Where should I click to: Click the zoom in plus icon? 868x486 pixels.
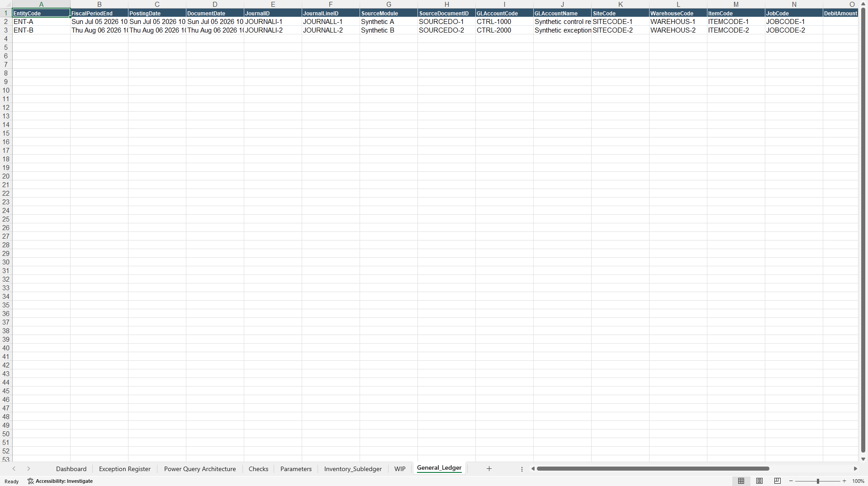coord(844,481)
